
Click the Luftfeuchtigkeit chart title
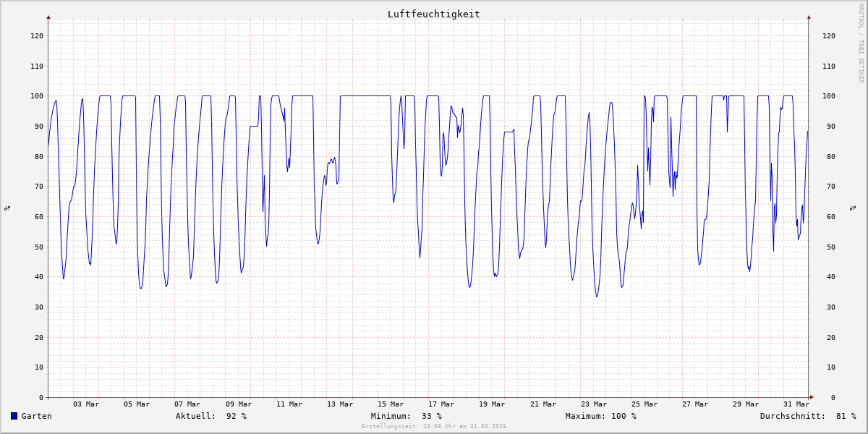[433, 14]
